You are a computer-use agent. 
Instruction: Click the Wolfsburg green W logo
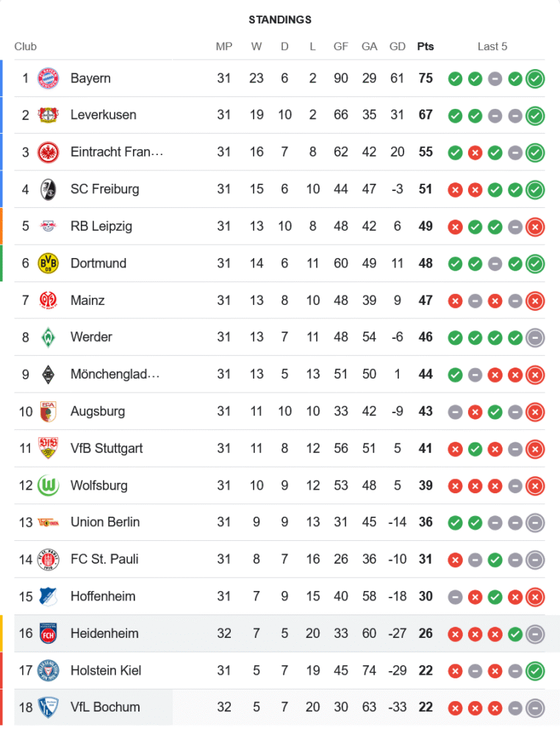coord(48,485)
